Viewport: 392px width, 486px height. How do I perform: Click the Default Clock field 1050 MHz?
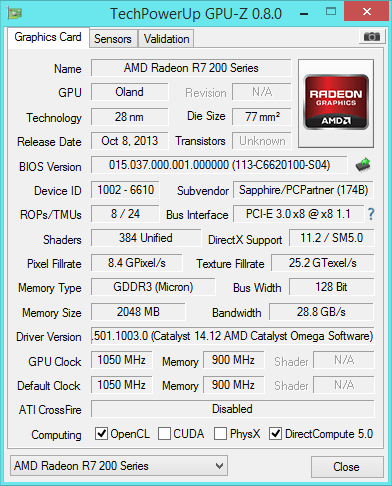[122, 385]
